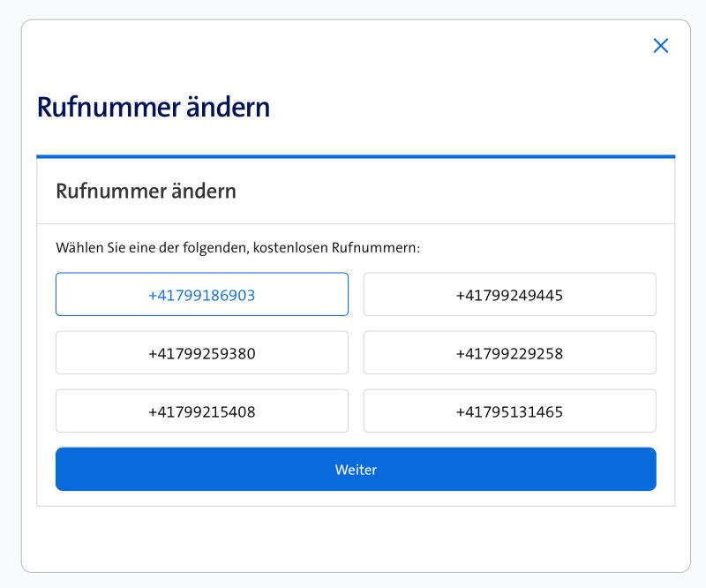The image size is (706, 588).
Task: Choose the number ending in 5408
Action: tap(201, 411)
